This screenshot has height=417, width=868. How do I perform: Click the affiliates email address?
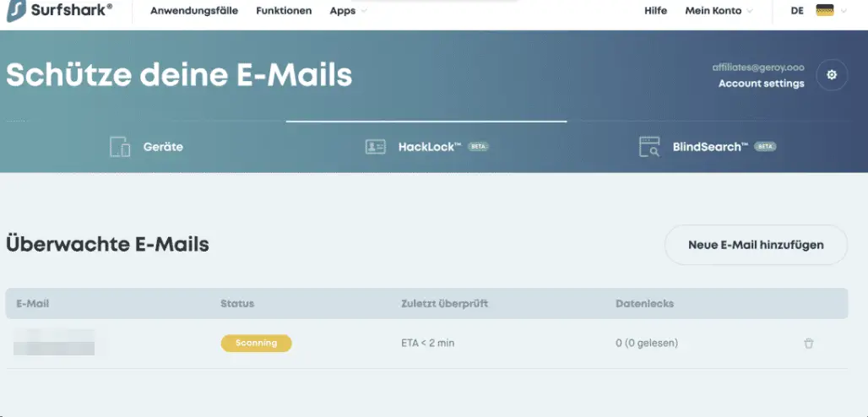point(758,68)
